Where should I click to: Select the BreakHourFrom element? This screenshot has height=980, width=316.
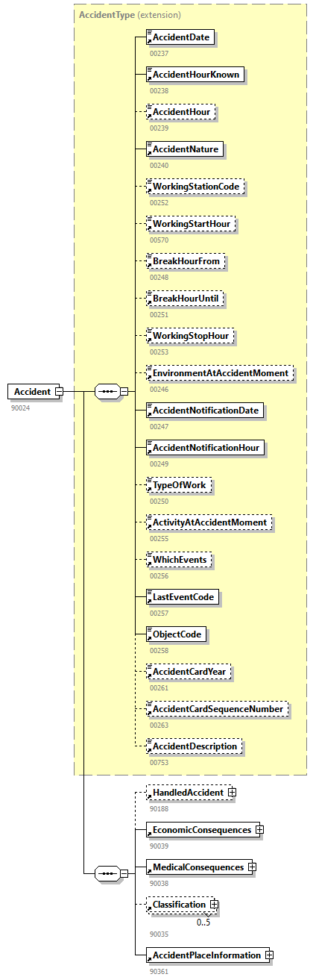(185, 260)
